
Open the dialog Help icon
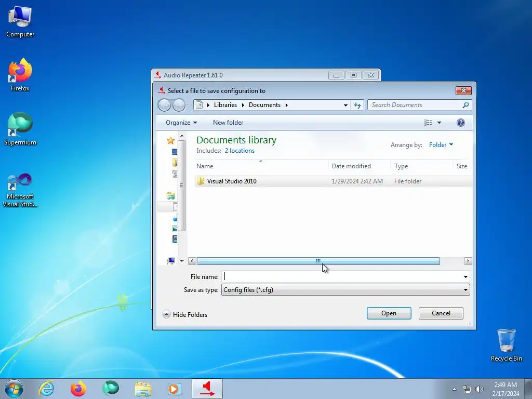(x=460, y=123)
